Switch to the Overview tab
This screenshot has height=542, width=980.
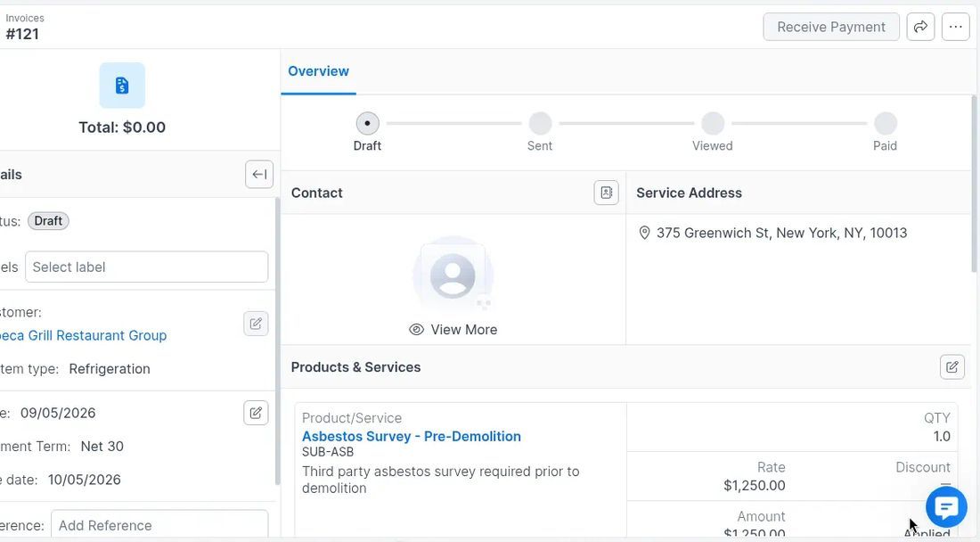tap(318, 71)
